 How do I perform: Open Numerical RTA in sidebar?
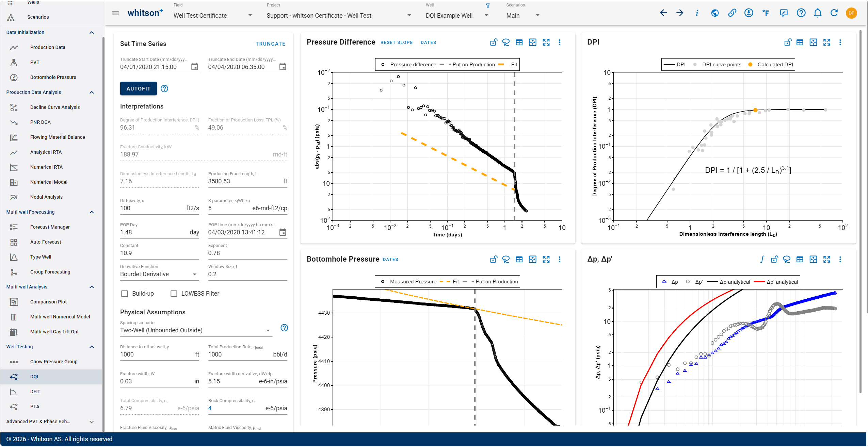click(x=51, y=167)
